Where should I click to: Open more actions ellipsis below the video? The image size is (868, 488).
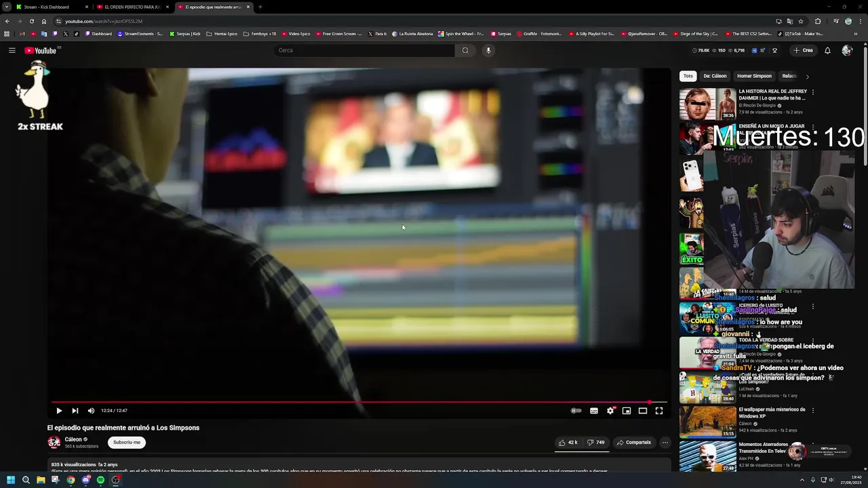point(665,443)
